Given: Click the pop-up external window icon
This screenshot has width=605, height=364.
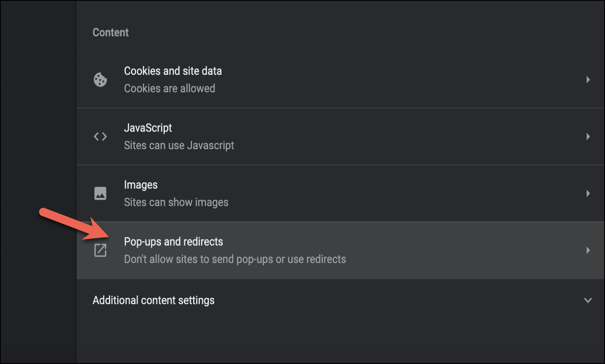Looking at the screenshot, I should (x=100, y=250).
